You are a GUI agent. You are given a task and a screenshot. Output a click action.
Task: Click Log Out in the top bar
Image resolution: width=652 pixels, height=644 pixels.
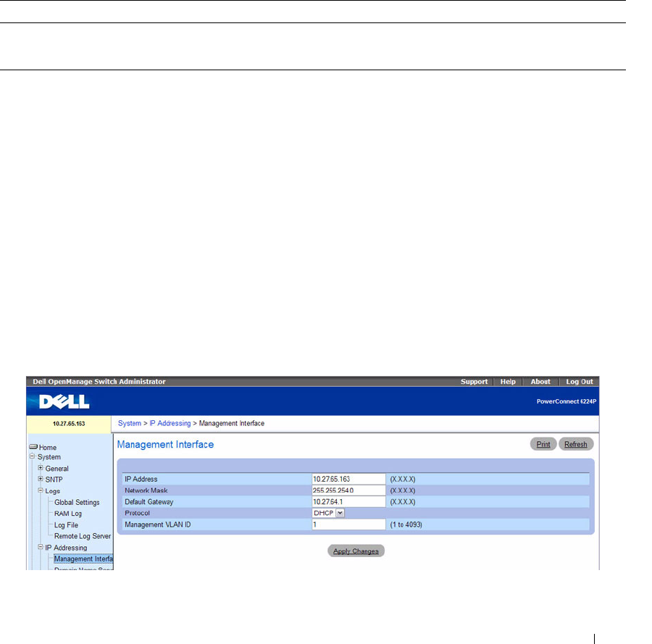[580, 382]
